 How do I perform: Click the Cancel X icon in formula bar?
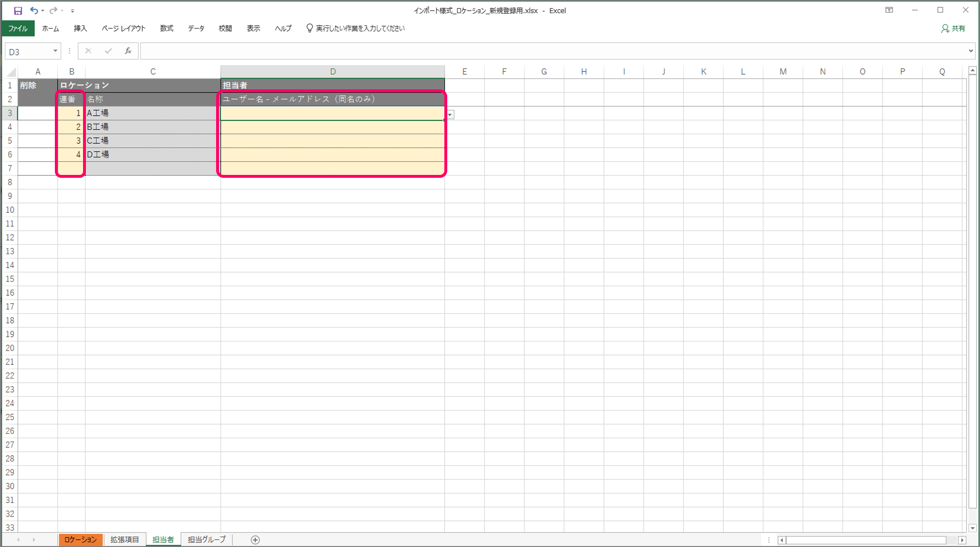click(88, 51)
